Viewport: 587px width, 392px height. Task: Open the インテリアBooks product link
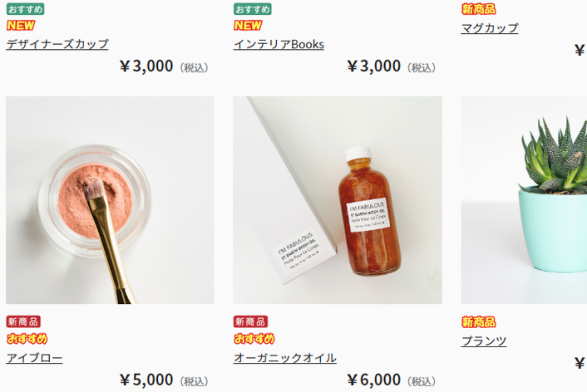pyautogui.click(x=279, y=44)
